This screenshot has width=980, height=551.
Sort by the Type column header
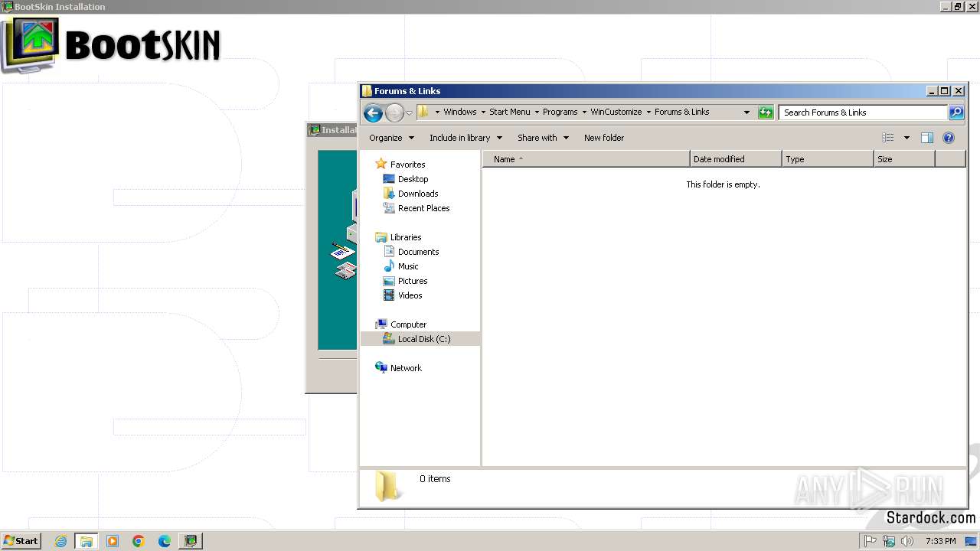tap(828, 159)
